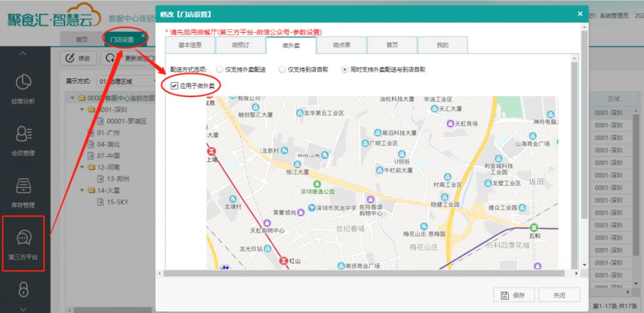Collapse the 12-河南 tree folder
The height and width of the screenshot is (313, 644).
point(83,168)
